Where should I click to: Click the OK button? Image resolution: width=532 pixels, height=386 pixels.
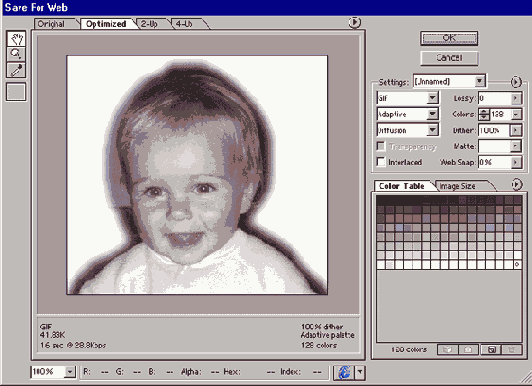point(449,38)
